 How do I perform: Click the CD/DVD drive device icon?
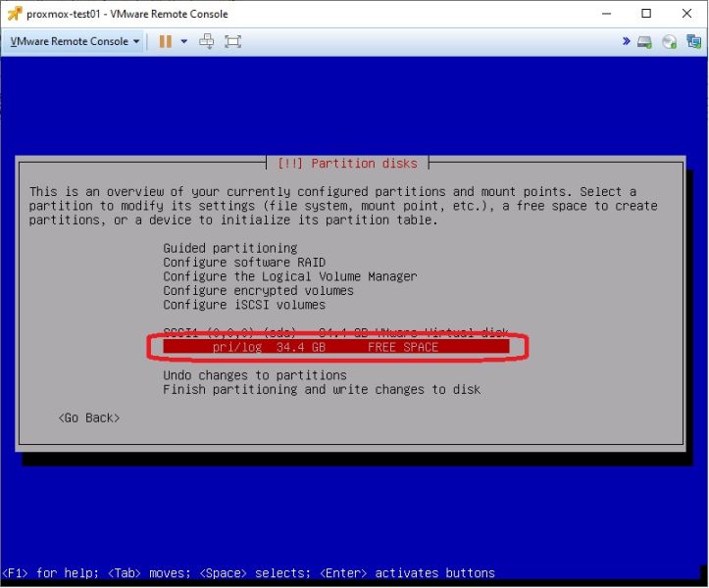click(x=669, y=42)
